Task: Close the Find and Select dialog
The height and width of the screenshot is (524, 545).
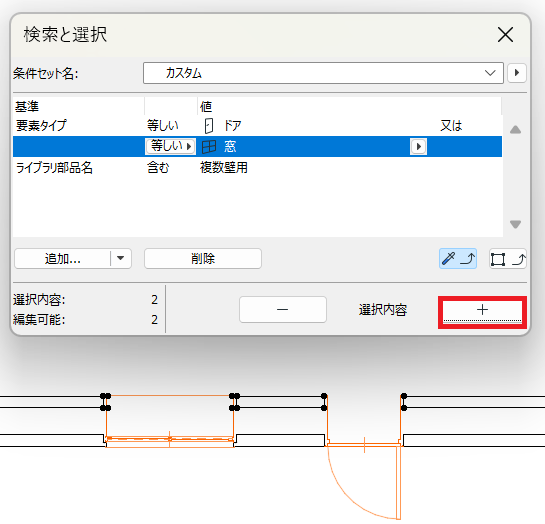Action: tap(505, 35)
